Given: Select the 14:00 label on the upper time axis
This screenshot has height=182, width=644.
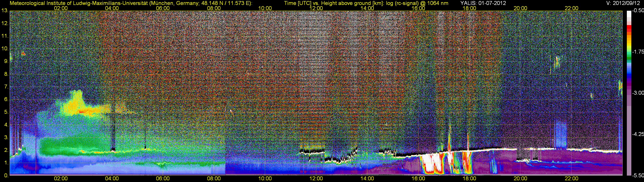Looking at the screenshot, I should pos(367,8).
